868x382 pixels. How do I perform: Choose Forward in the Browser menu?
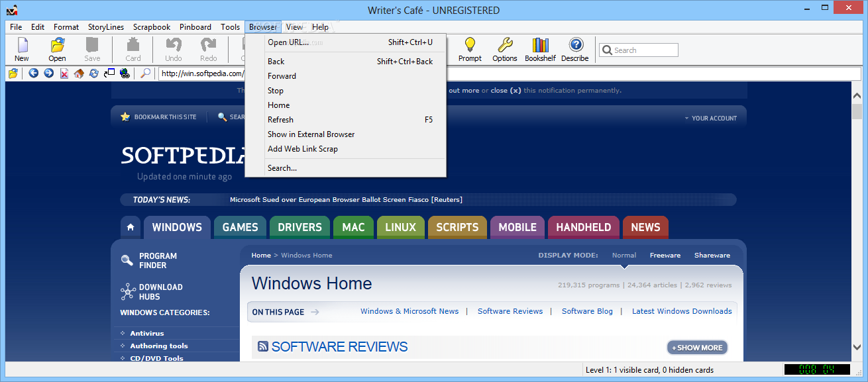(x=345, y=76)
